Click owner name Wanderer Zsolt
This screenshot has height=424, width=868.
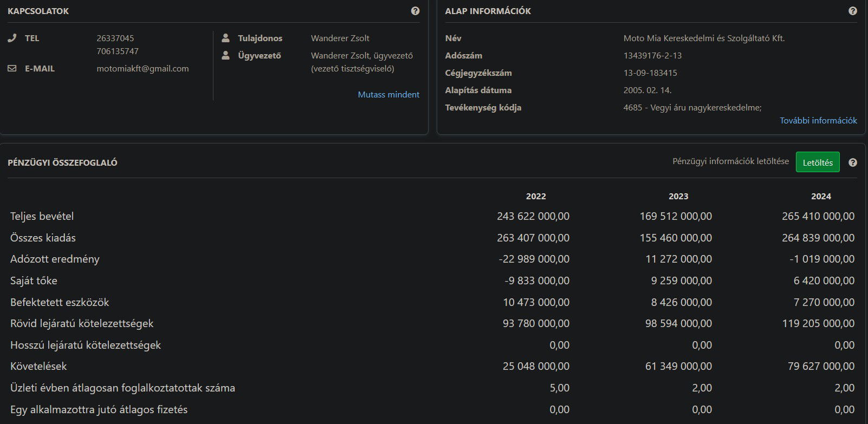click(x=340, y=38)
